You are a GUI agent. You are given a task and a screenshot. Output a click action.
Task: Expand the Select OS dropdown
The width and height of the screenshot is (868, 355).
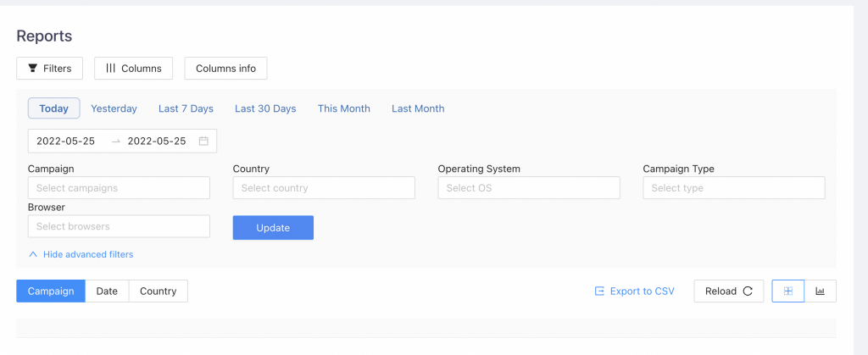coord(529,188)
